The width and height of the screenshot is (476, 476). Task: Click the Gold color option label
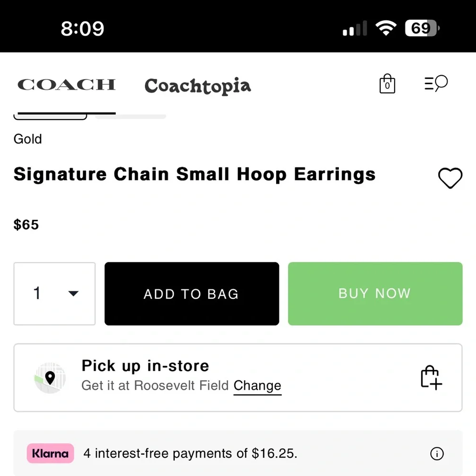pos(27,139)
